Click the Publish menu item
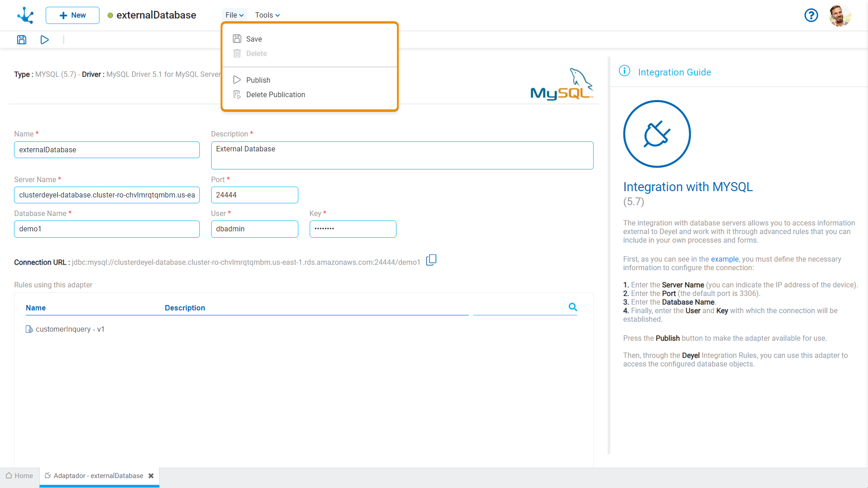This screenshot has height=488, width=868. [x=259, y=79]
